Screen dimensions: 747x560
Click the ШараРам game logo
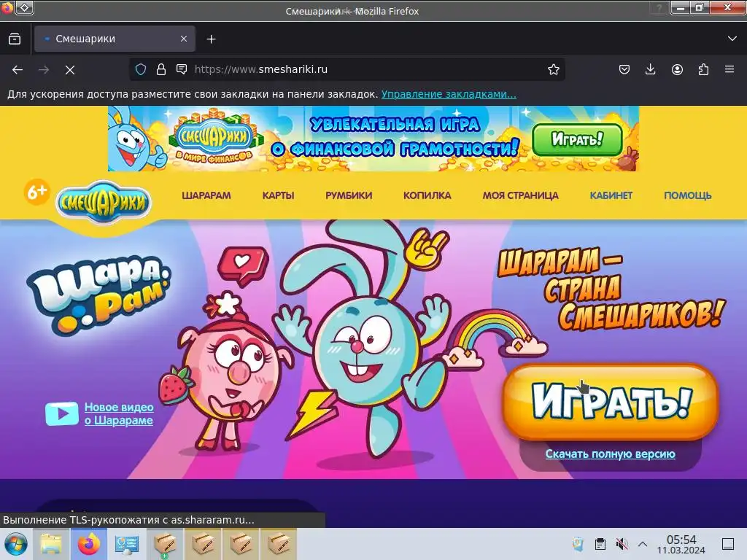(98, 295)
